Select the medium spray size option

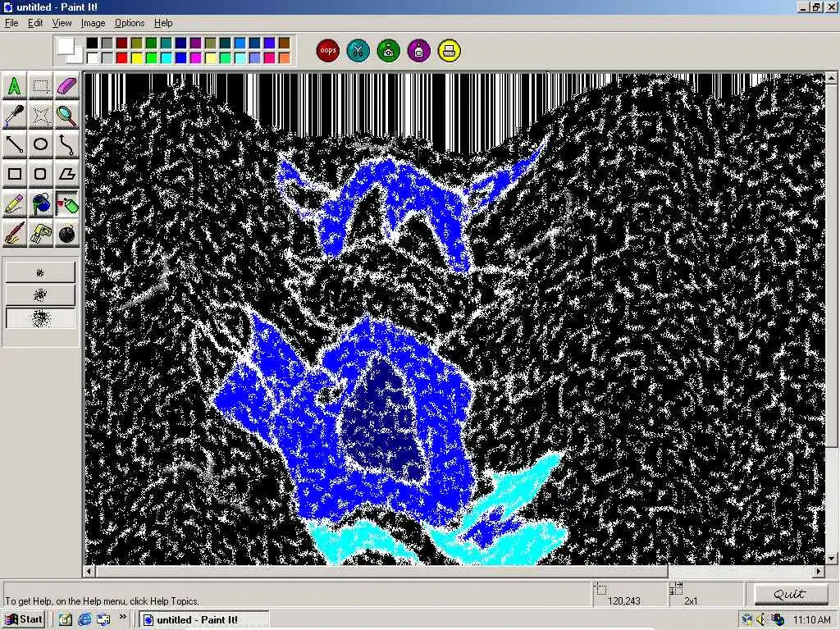pos(40,294)
